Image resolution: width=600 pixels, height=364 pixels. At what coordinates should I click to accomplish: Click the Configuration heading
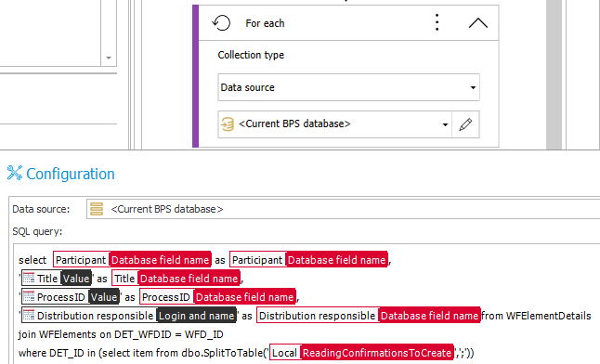click(x=71, y=174)
